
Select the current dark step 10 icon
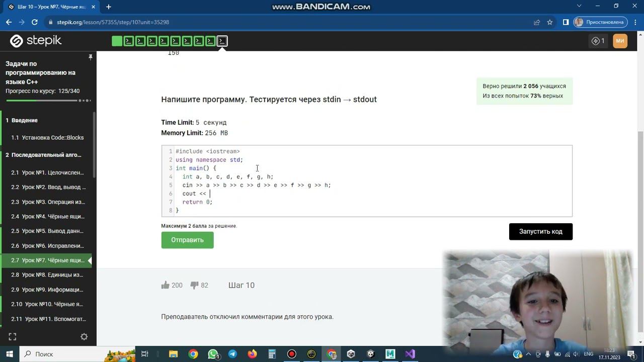coord(222,41)
